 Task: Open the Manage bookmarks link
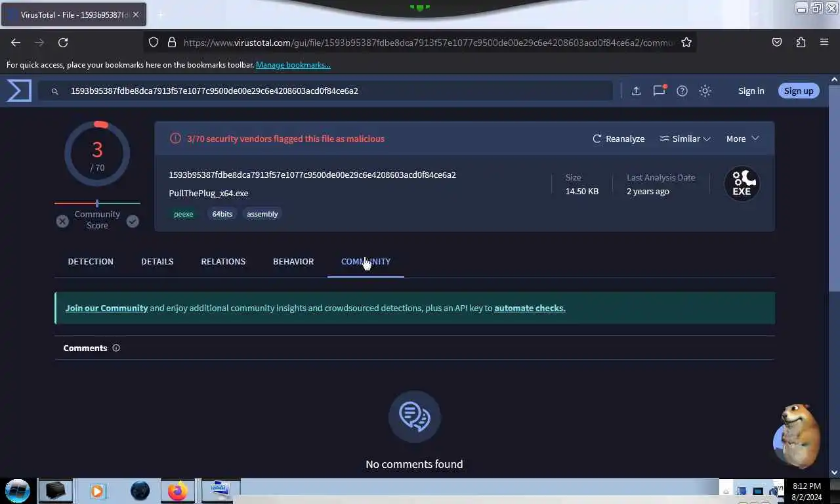coord(293,64)
